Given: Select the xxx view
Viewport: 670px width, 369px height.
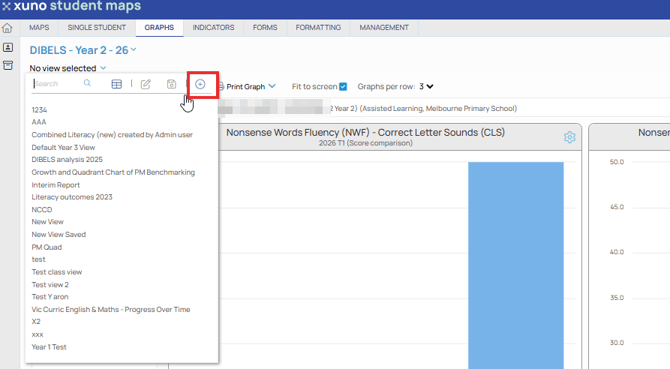Looking at the screenshot, I should click(x=38, y=334).
